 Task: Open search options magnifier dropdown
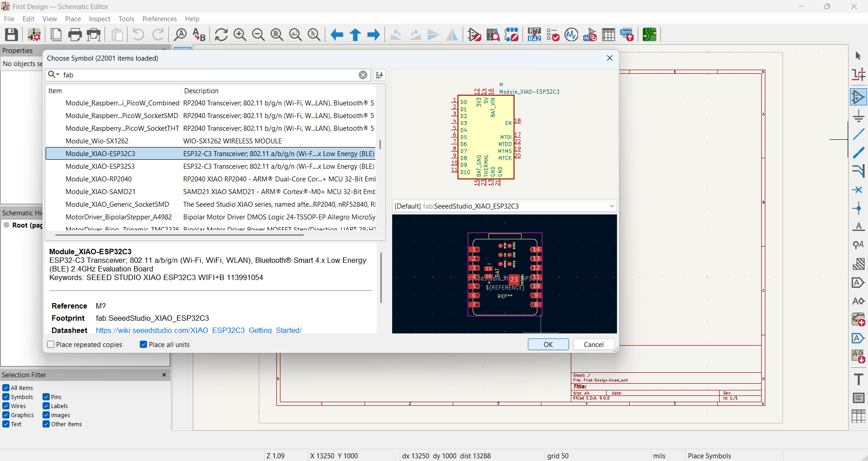(54, 75)
